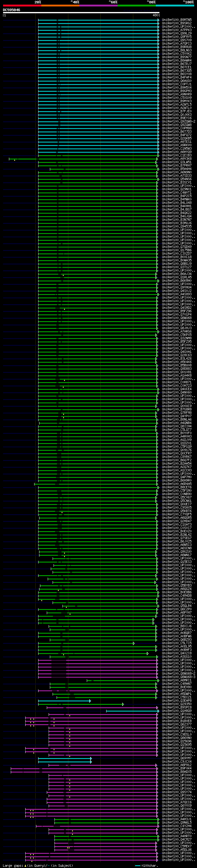The width and height of the screenshot is (197, 868).
Task: Click the UniRef100_A9TES1 entry
Action: click(x=177, y=142)
